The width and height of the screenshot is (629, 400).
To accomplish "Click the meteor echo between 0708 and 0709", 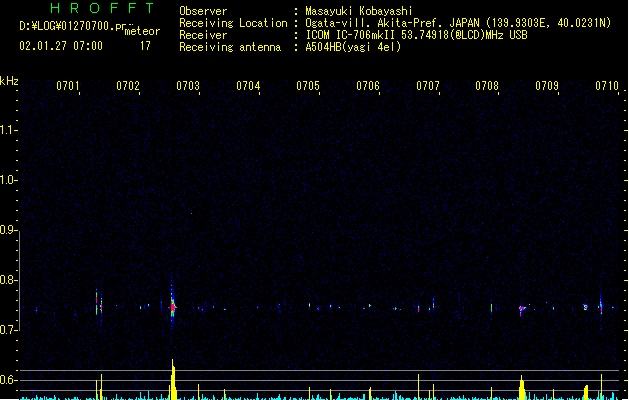I will coord(522,309).
